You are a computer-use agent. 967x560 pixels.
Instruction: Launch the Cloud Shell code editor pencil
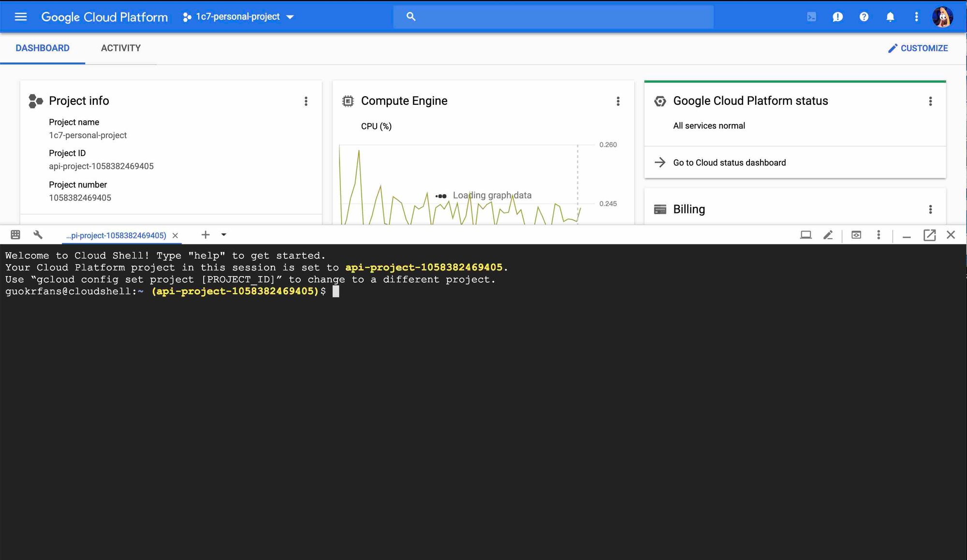point(828,235)
